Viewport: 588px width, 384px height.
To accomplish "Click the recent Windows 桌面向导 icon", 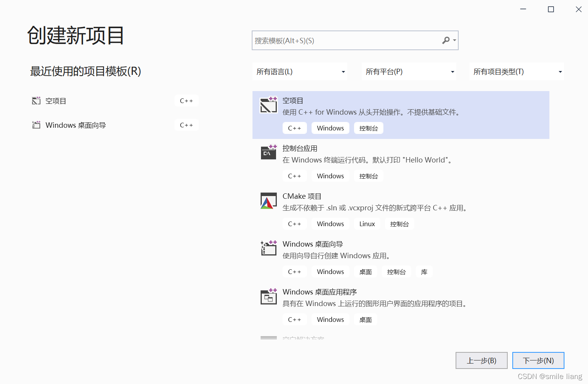I will pos(36,125).
